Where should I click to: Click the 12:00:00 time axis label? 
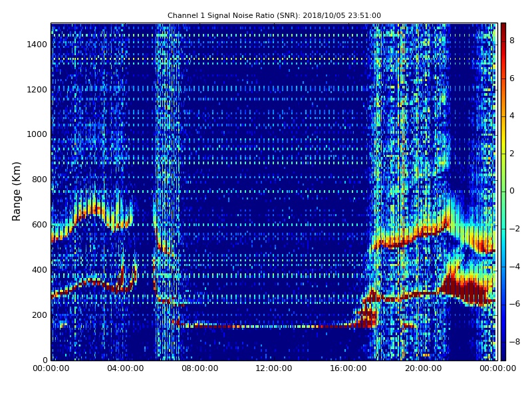(x=274, y=368)
